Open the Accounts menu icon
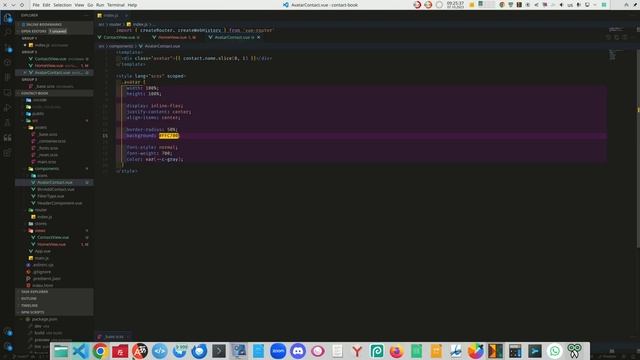This screenshot has width=640, height=360. pos(7,332)
